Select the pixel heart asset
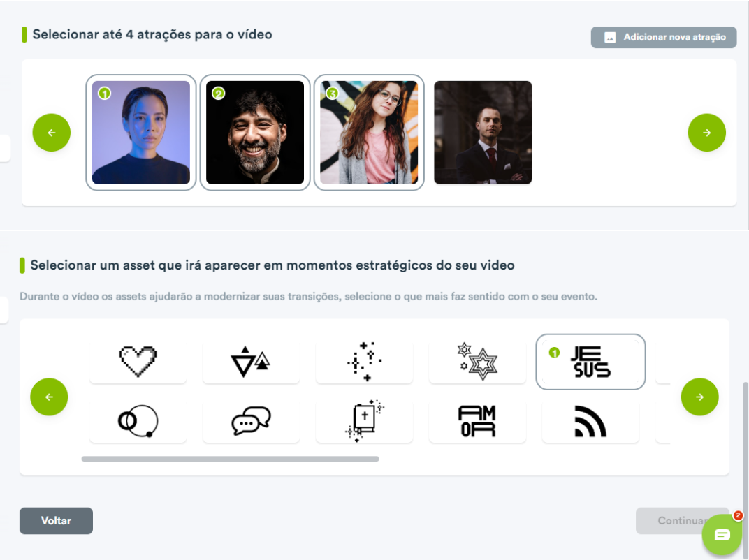Viewport: 749px width, 560px height. coord(138,362)
